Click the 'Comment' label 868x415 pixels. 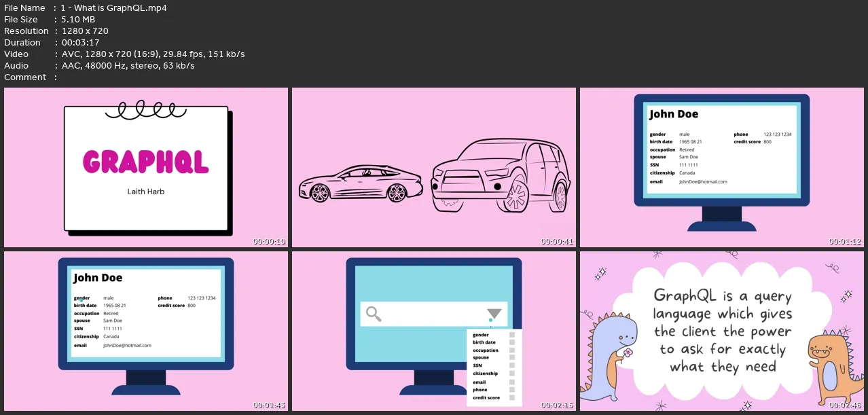click(25, 77)
